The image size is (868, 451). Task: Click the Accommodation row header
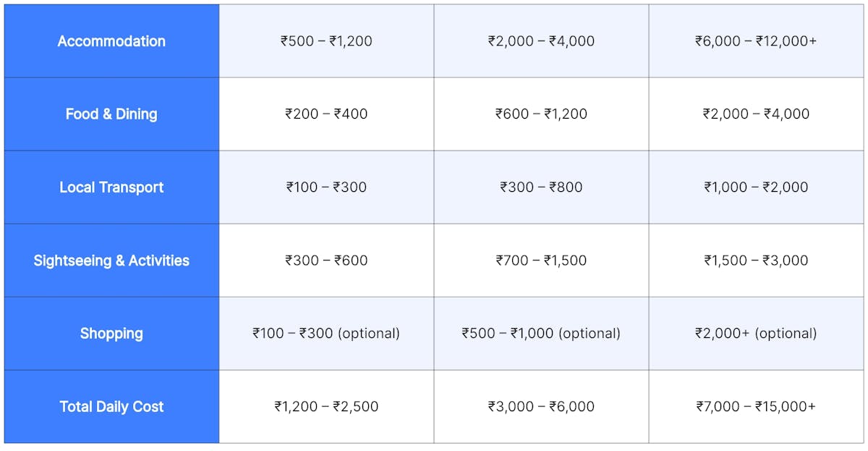[x=111, y=41]
